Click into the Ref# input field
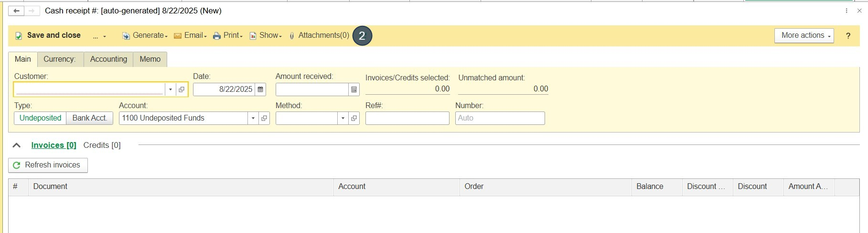This screenshot has width=868, height=233. pyautogui.click(x=407, y=118)
